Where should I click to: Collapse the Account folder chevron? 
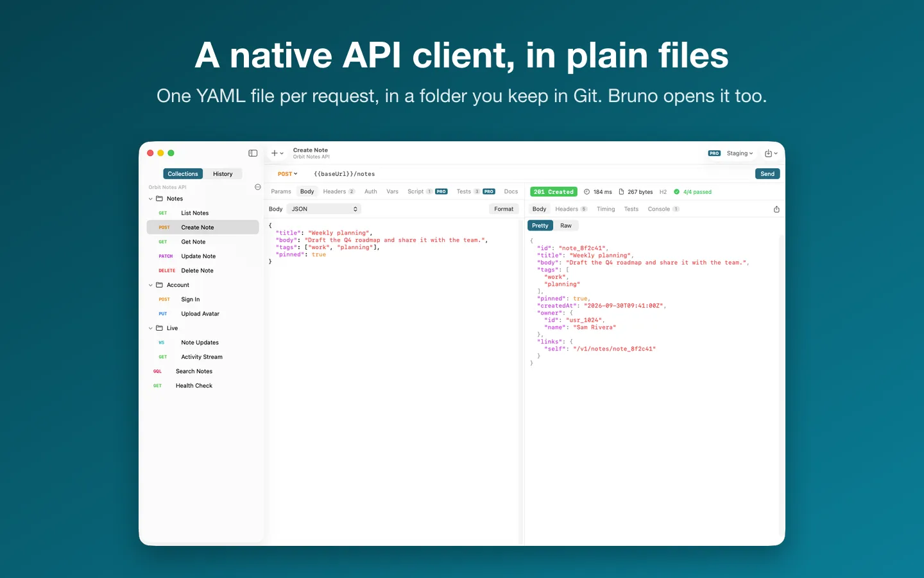pos(151,285)
